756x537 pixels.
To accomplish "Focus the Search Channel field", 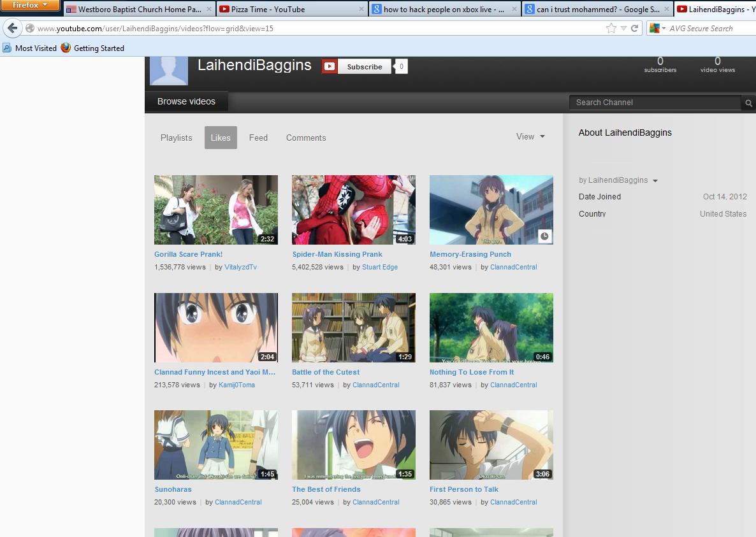I will (655, 103).
